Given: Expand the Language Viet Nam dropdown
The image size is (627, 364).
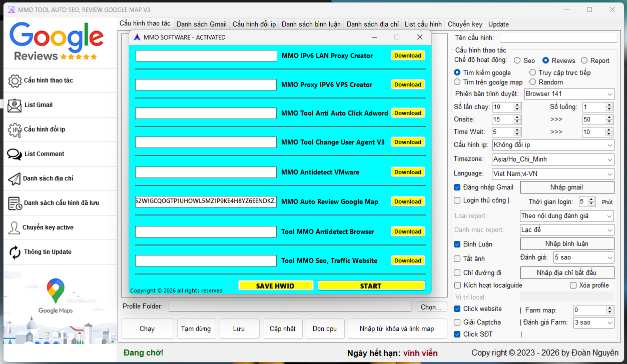Looking at the screenshot, I should click(553, 174).
